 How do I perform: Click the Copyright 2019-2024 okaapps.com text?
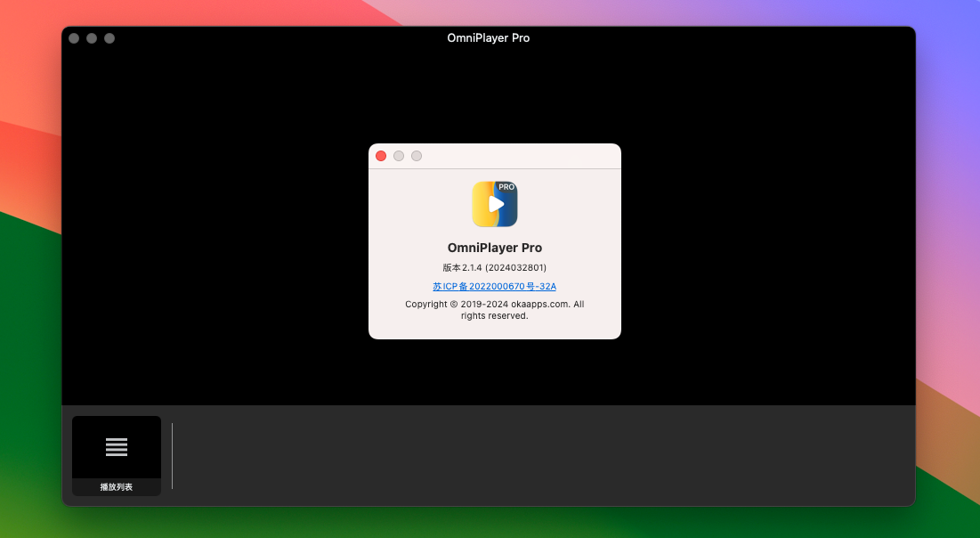[x=494, y=310]
